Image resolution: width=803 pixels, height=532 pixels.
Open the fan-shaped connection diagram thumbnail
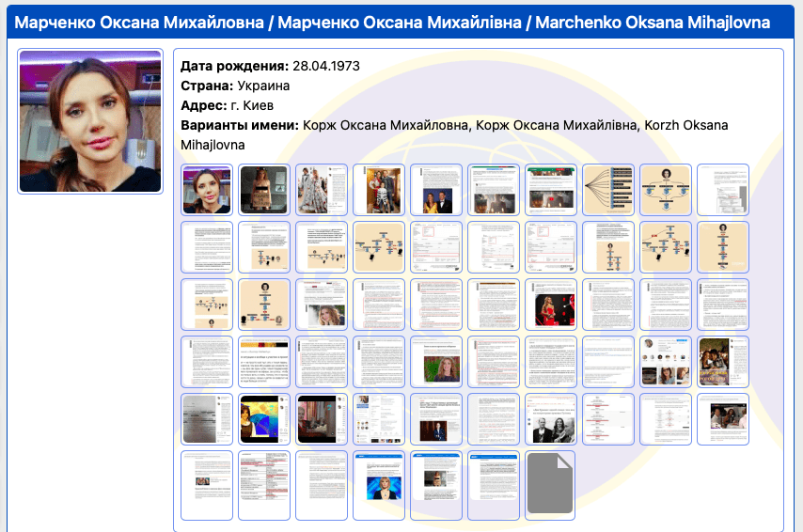[x=607, y=190]
